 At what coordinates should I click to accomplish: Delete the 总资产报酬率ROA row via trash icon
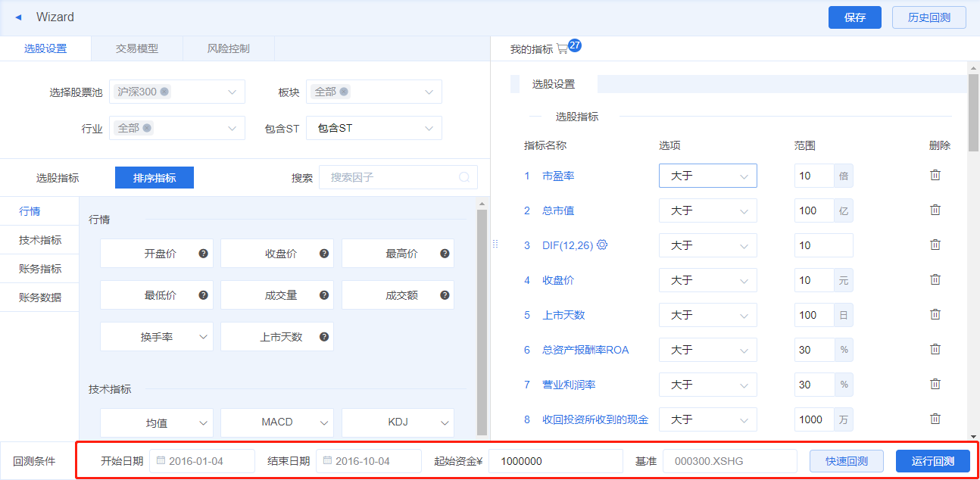click(x=935, y=349)
